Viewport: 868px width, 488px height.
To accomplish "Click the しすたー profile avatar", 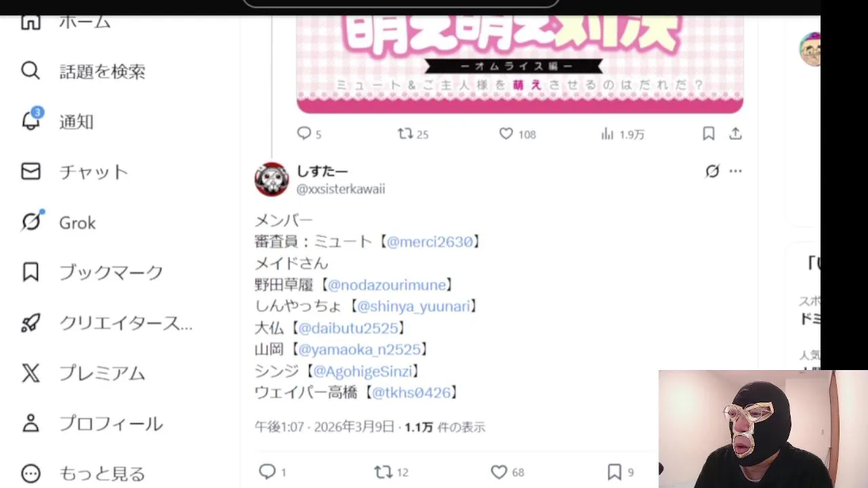I will (272, 180).
